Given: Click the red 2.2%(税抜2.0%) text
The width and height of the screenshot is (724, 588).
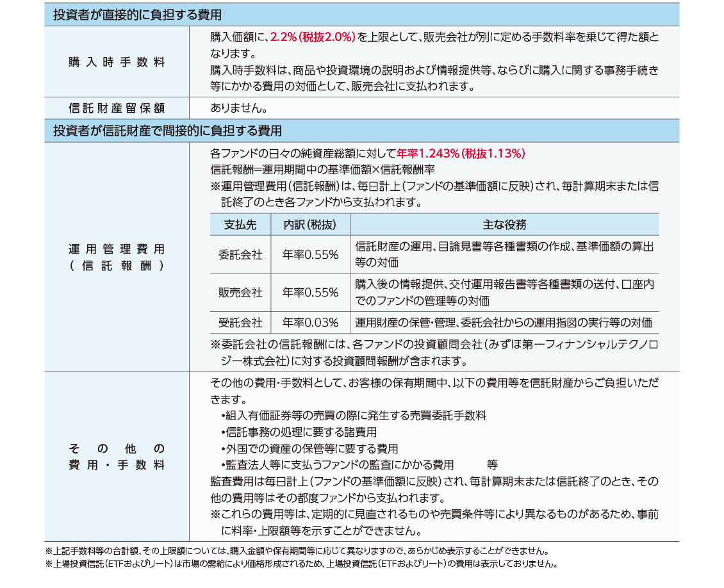Looking at the screenshot, I should [313, 37].
